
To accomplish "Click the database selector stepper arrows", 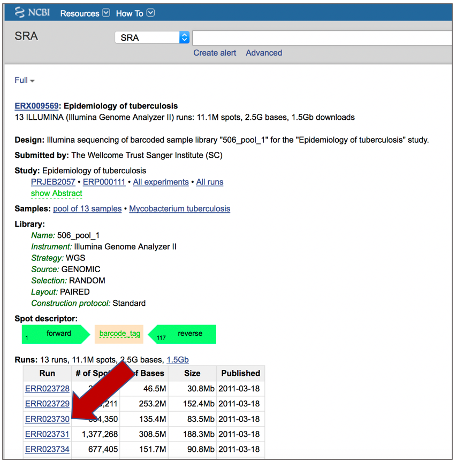I will point(184,37).
